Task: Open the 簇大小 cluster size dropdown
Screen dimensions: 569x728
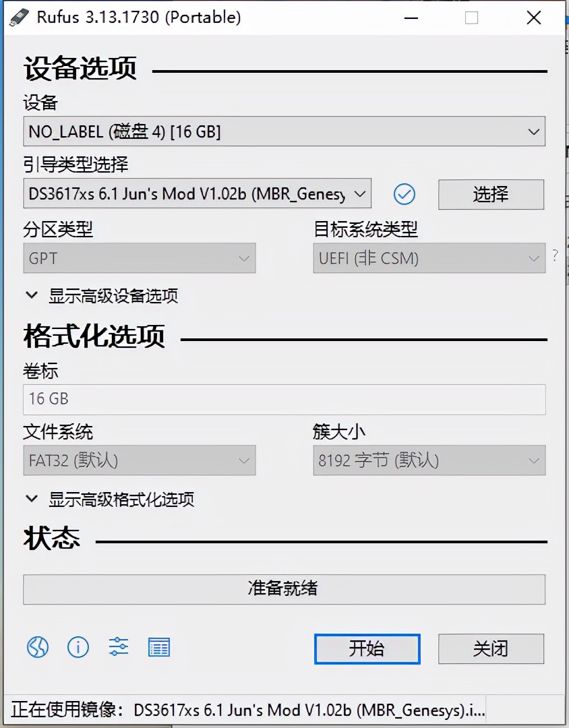Action: (429, 460)
